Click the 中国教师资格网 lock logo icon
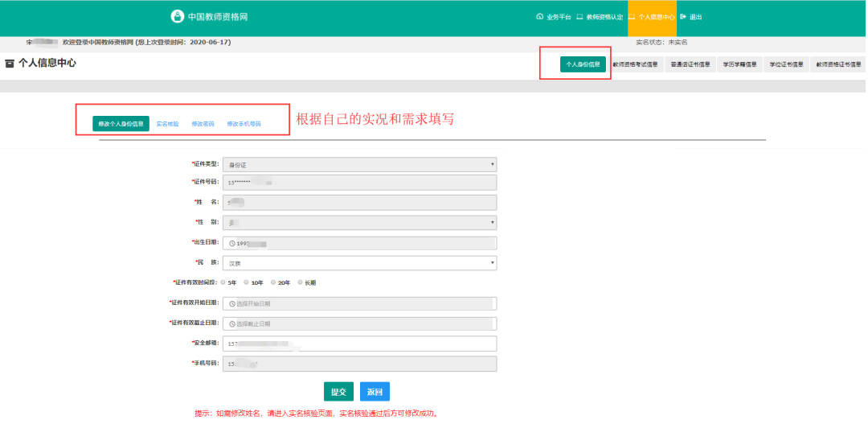This screenshot has width=868, height=424. (x=177, y=17)
